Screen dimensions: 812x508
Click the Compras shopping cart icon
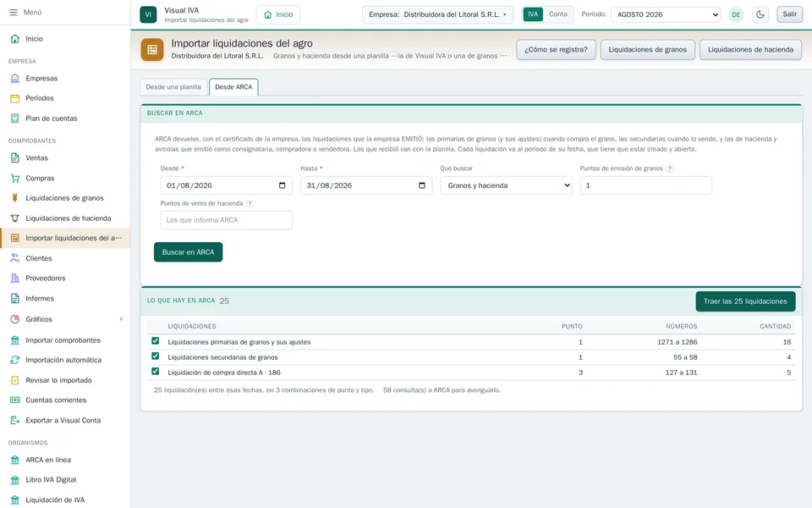click(x=15, y=178)
